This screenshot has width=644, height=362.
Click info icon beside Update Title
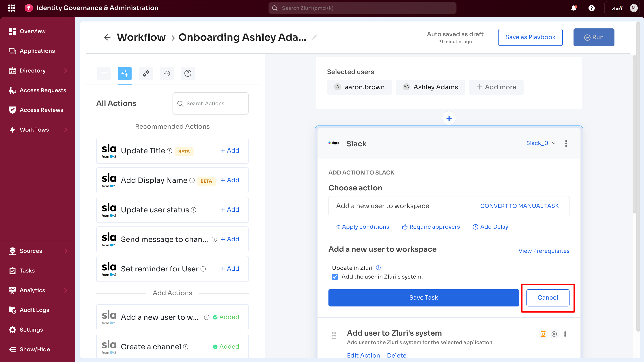pos(170,151)
